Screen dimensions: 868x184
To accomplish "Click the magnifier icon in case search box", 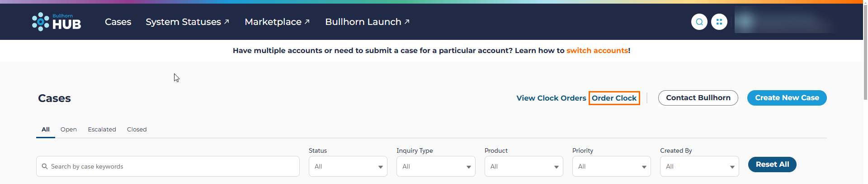I will tap(45, 166).
